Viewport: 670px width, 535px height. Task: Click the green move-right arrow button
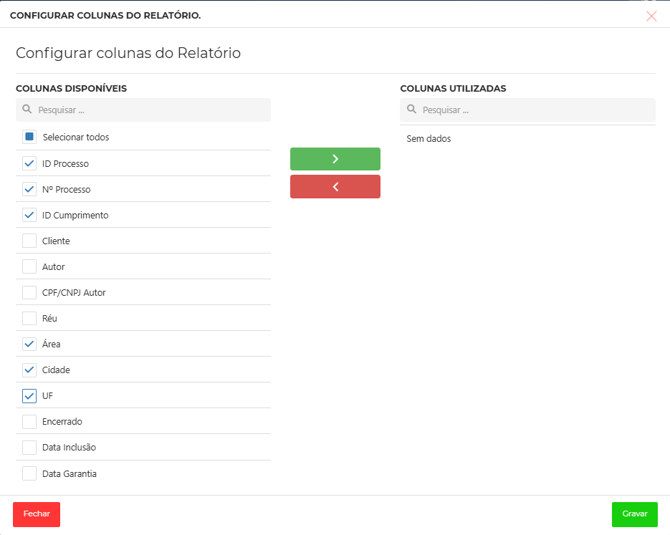(x=335, y=159)
